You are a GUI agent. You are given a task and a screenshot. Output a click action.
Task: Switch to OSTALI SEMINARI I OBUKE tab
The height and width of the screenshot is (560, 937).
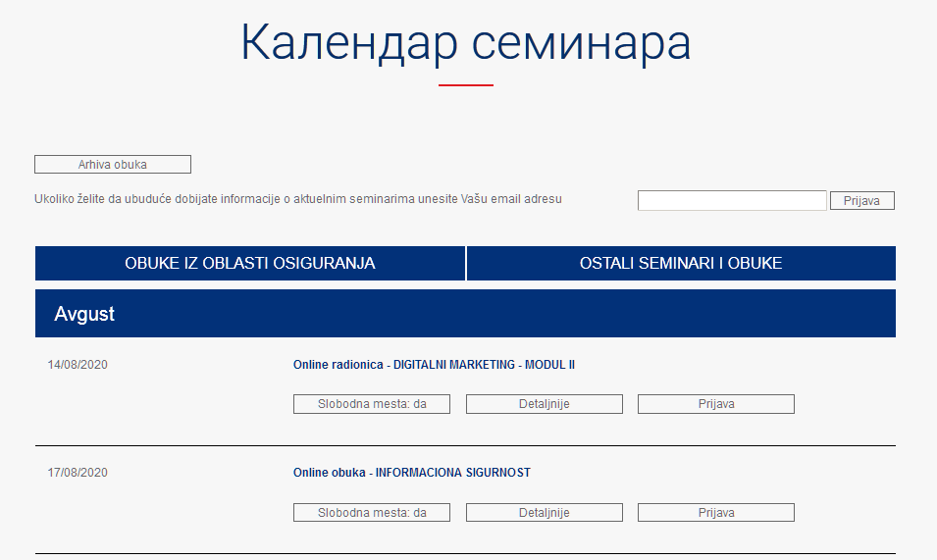click(681, 263)
